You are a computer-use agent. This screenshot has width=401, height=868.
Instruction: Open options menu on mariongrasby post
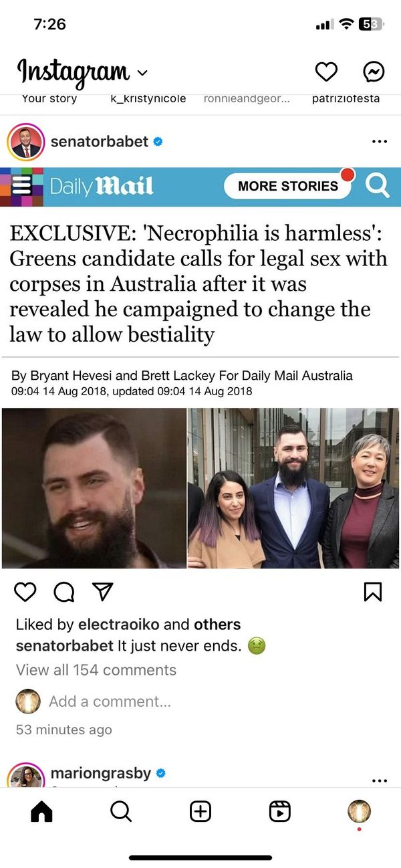coord(379,780)
